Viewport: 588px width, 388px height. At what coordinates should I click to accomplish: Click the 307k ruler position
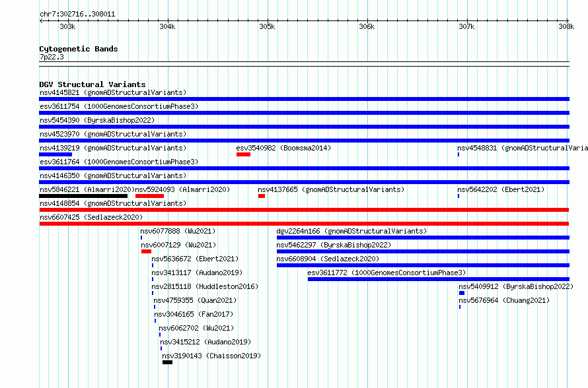point(466,26)
